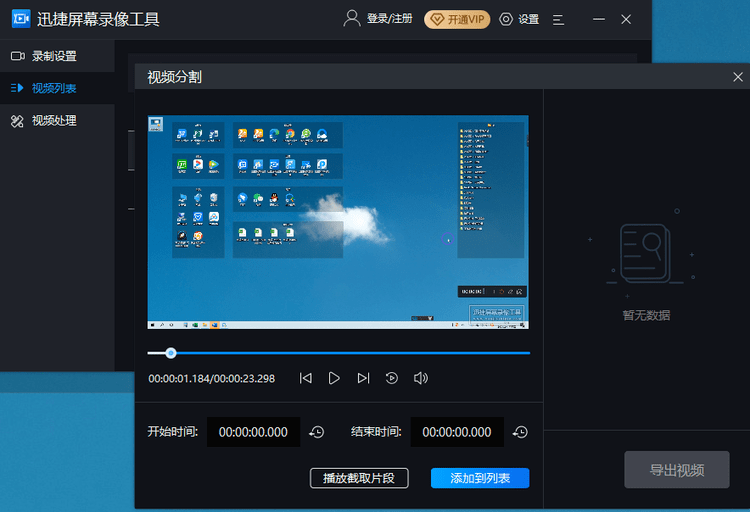Click 添加到列表 button

480,478
